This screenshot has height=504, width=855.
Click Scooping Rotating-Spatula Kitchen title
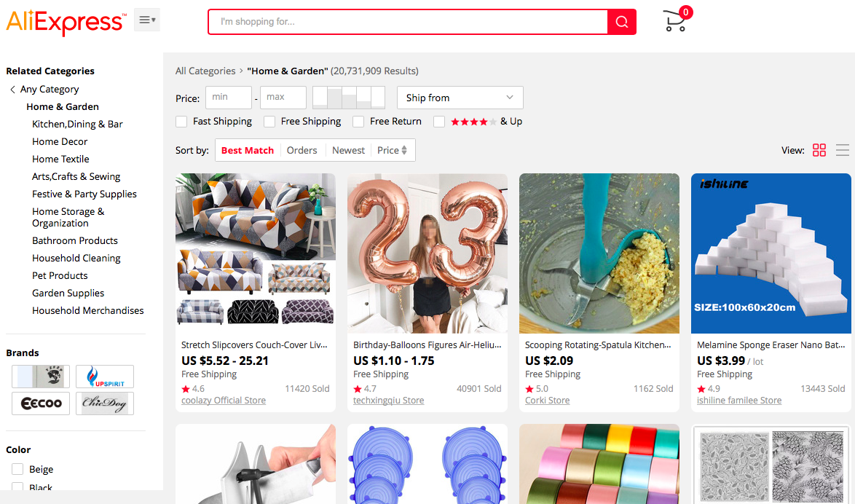click(598, 344)
